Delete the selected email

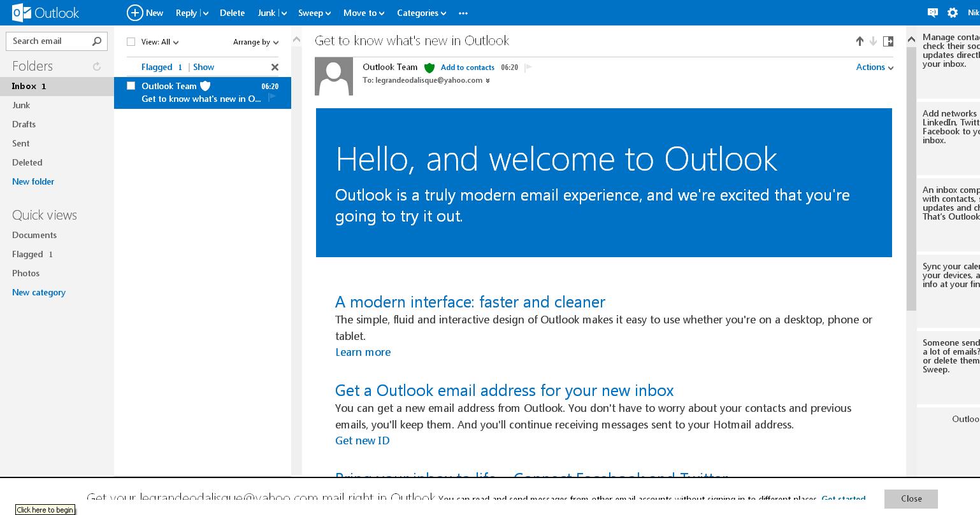coord(232,13)
